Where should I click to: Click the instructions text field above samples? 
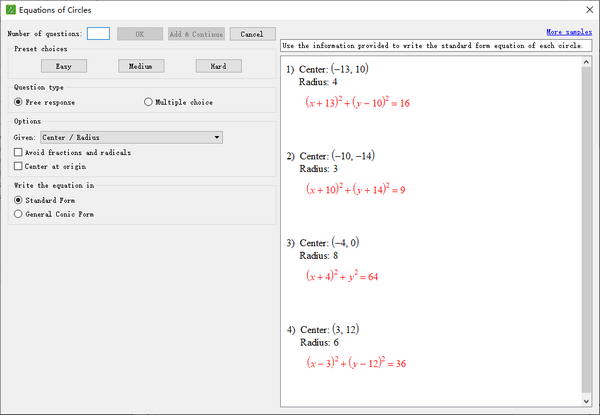pyautogui.click(x=435, y=46)
